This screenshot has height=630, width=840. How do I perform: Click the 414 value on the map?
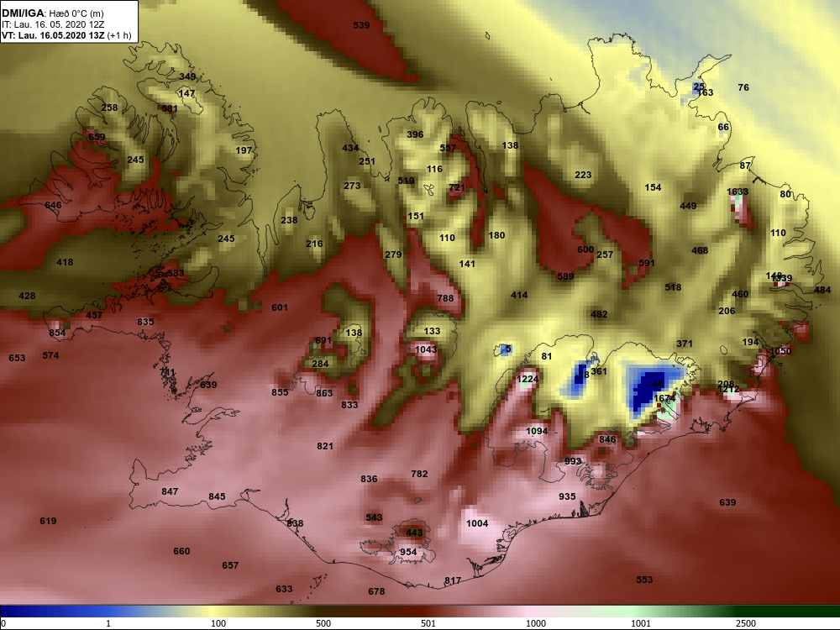click(x=519, y=295)
